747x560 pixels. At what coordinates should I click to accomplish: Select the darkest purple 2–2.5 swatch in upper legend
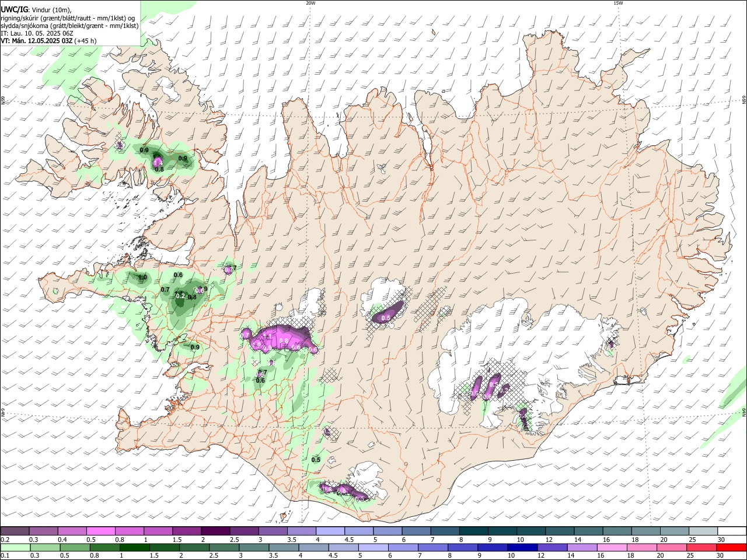pyautogui.click(x=215, y=531)
